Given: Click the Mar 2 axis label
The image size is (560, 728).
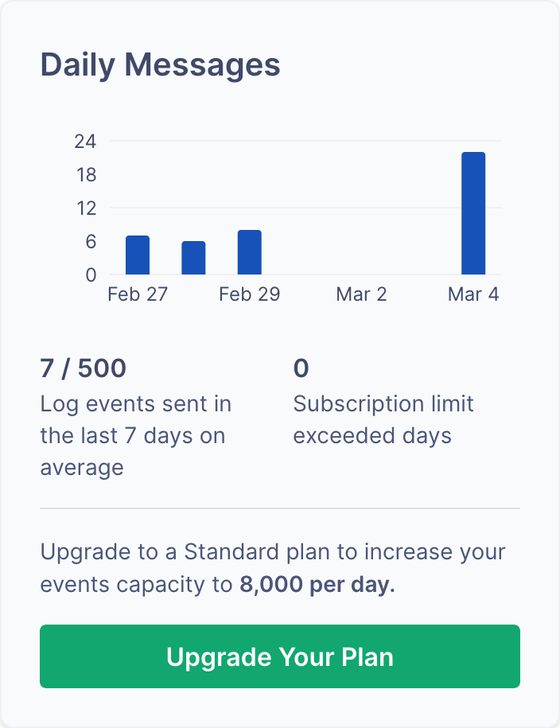Looking at the screenshot, I should pos(361,294).
